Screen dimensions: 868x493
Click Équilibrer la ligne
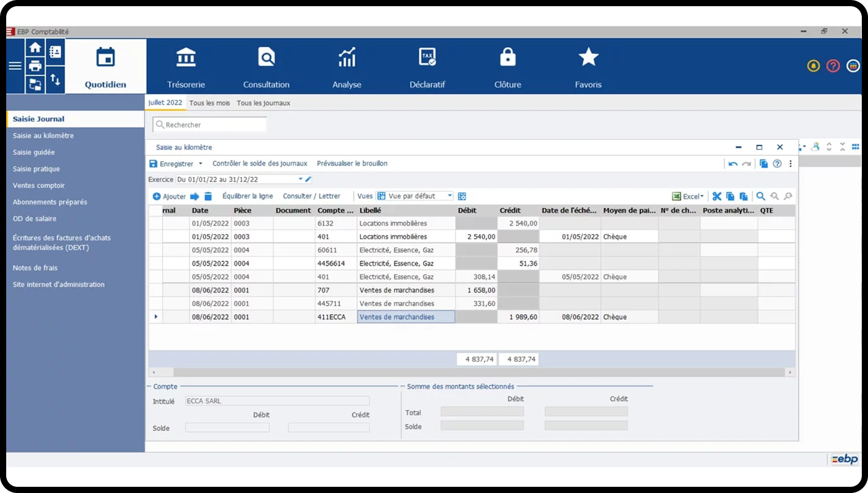pos(247,196)
